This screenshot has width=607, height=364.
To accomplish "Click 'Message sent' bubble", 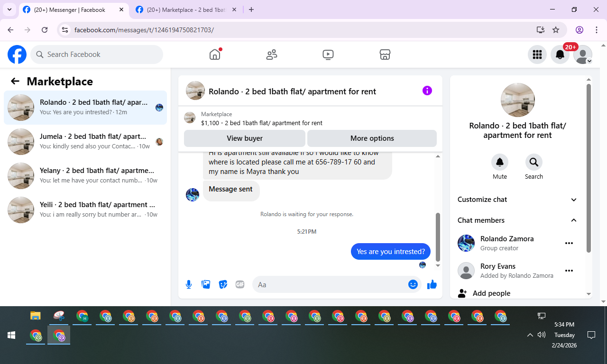I will pyautogui.click(x=231, y=190).
